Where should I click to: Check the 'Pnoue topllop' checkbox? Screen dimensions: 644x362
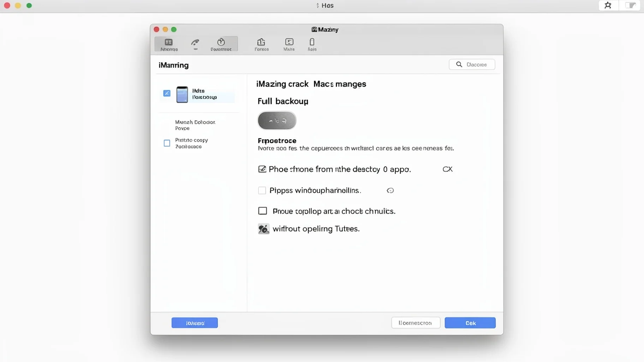point(262,211)
